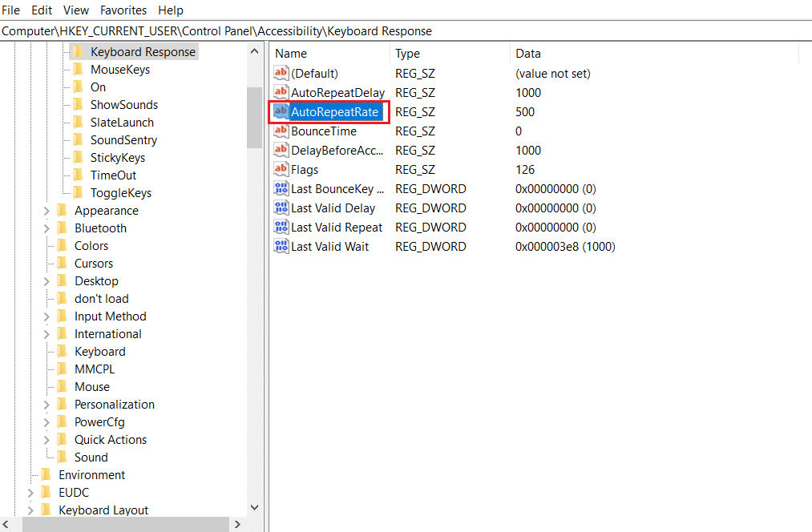Screen dimensions: 812x532
Task: Open the View menu
Action: pyautogui.click(x=76, y=10)
